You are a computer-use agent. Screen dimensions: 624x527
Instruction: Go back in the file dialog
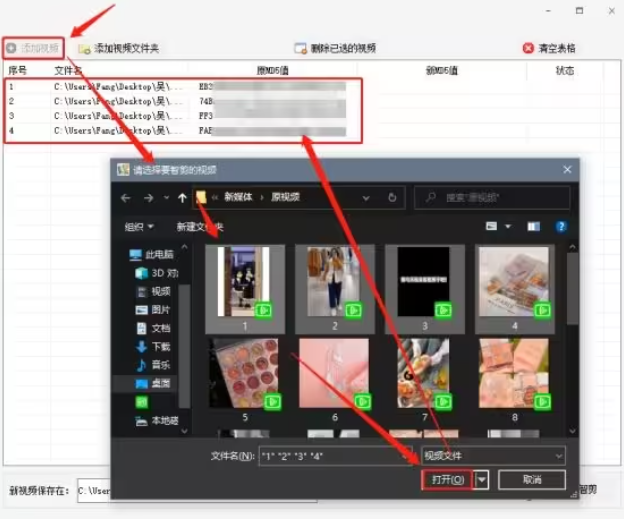click(126, 198)
